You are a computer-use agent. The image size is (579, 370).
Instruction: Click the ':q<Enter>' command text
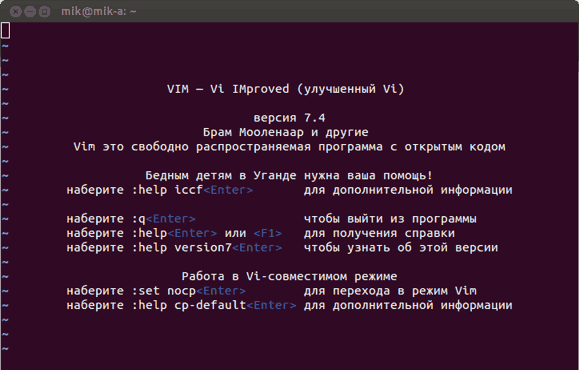164,219
